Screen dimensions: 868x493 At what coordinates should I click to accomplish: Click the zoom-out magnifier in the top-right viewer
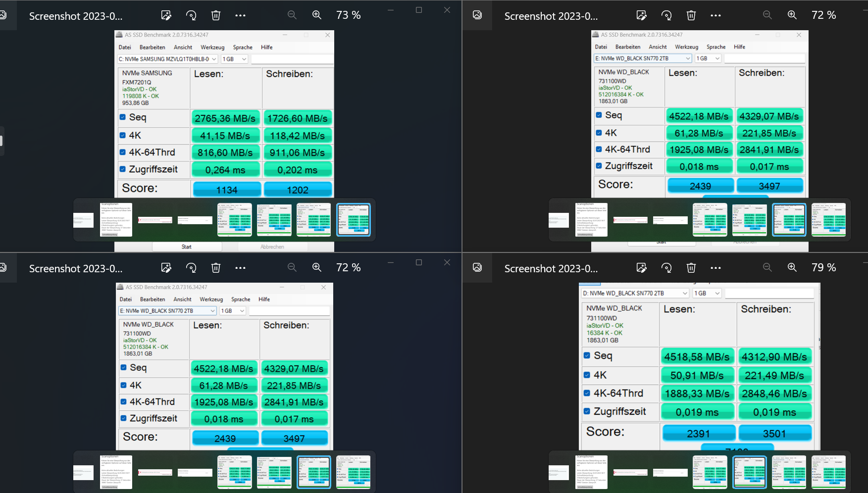tap(767, 15)
